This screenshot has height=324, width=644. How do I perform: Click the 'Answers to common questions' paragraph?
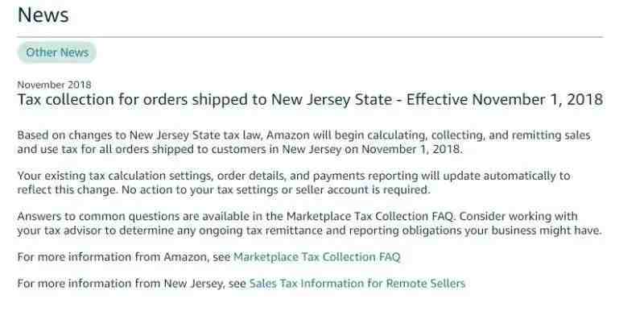[309, 223]
